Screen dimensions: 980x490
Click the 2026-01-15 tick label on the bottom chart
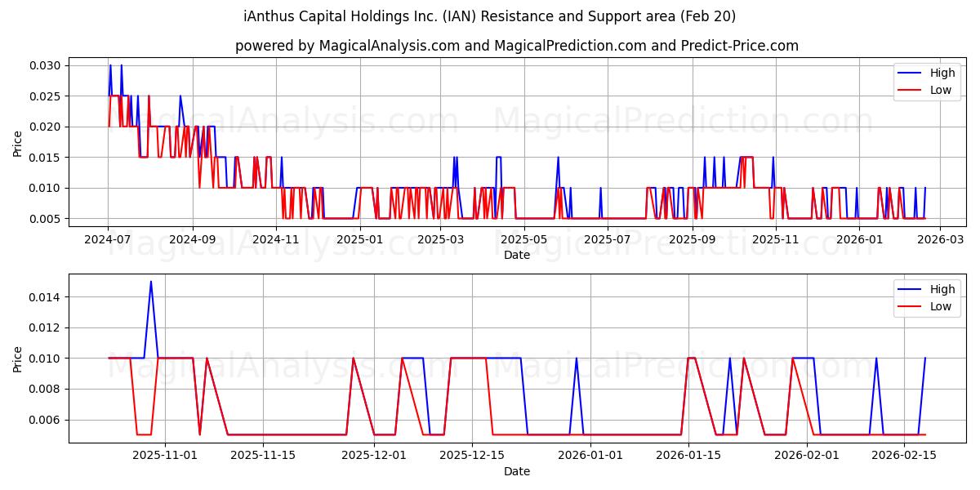pyautogui.click(x=688, y=456)
